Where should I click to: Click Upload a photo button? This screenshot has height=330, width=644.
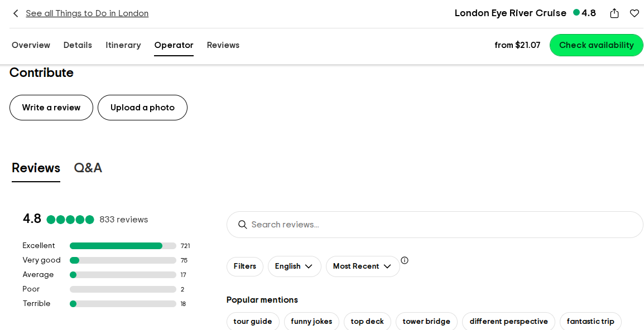click(x=142, y=108)
